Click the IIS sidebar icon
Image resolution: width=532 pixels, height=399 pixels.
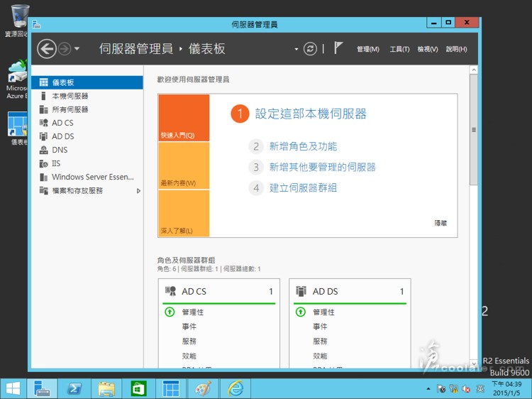[43, 164]
